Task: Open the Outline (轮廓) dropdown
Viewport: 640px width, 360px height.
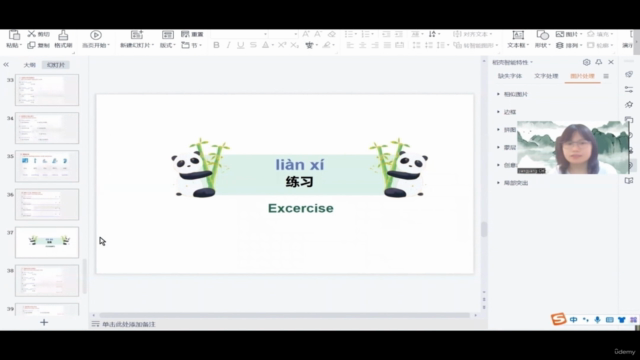Action: [x=600, y=45]
